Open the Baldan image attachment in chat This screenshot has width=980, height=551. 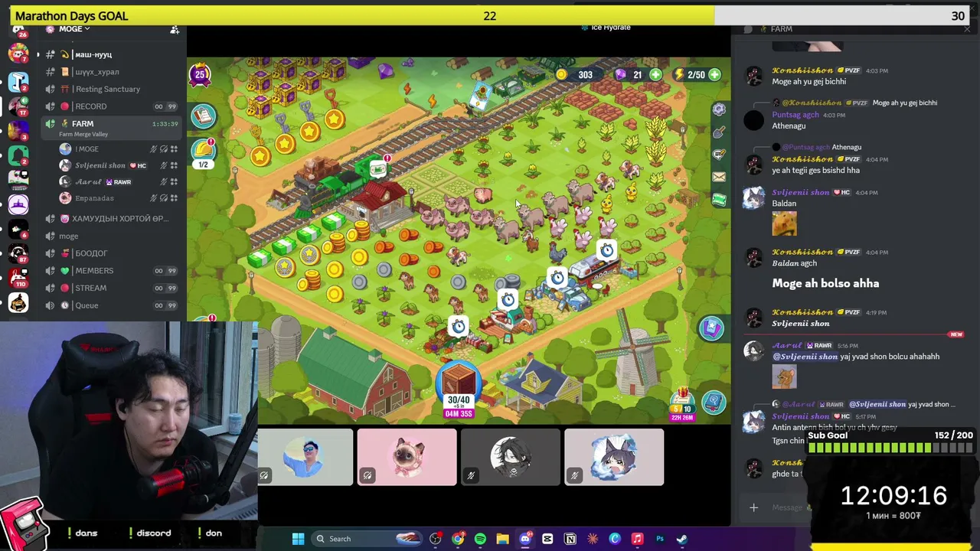click(784, 223)
